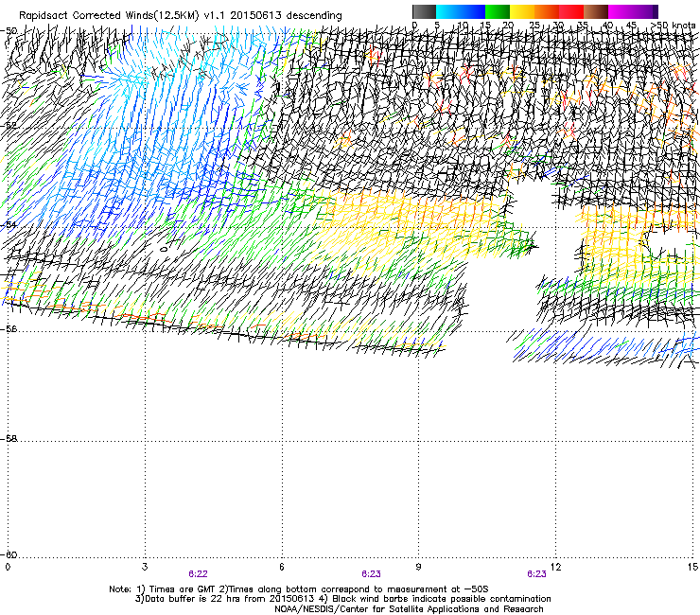This screenshot has height=615, width=700.
Task: Click the orange 25-30 knots legend swatch
Action: click(x=547, y=11)
